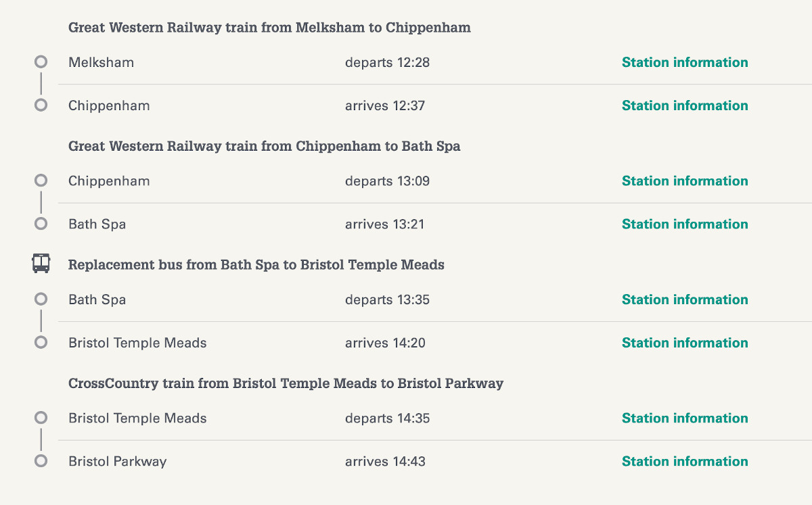View Station information for Chippenham 13:09 departure
This screenshot has width=812, height=505.
[685, 181]
